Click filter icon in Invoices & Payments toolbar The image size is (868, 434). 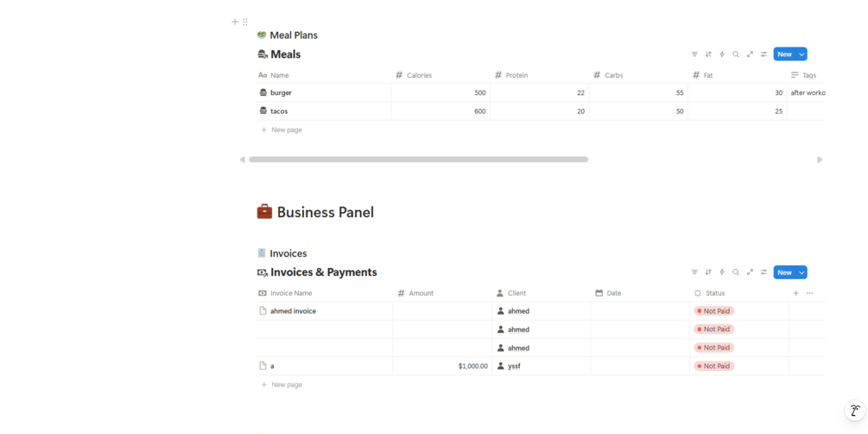click(694, 272)
